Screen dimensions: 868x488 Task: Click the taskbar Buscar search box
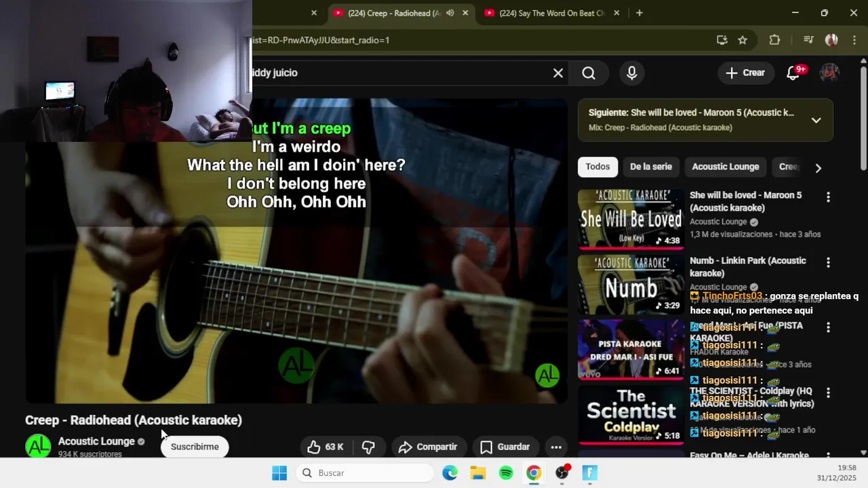(x=365, y=473)
